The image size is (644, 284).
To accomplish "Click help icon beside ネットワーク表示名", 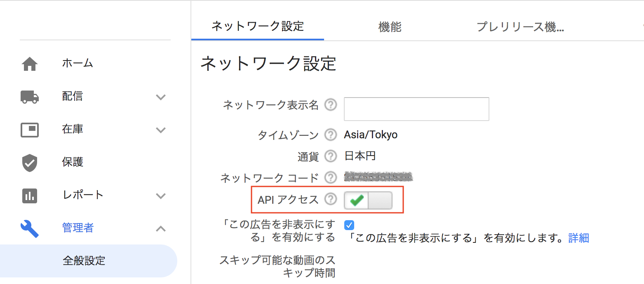I will tap(331, 105).
